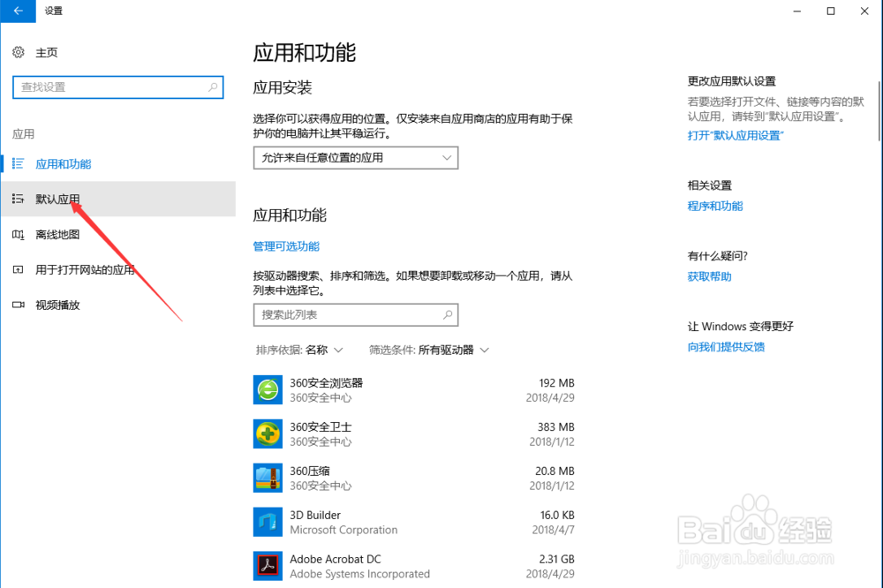Click the 192 MB size value
883x588 pixels.
556,383
